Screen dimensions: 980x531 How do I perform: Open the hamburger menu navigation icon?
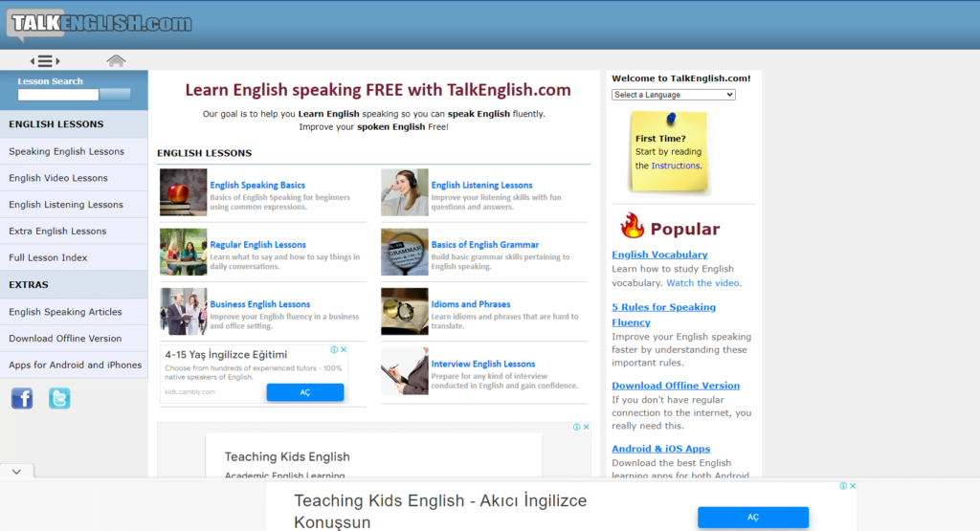[x=45, y=61]
